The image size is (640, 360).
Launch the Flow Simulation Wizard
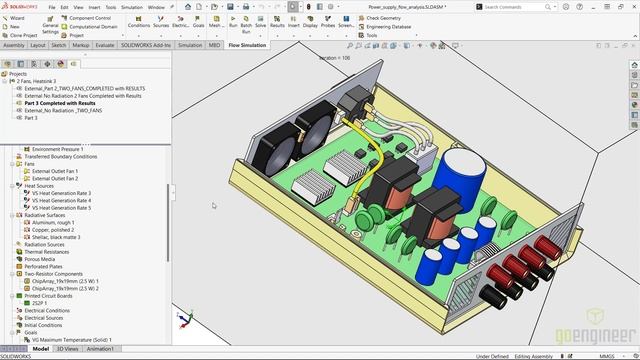13,18
